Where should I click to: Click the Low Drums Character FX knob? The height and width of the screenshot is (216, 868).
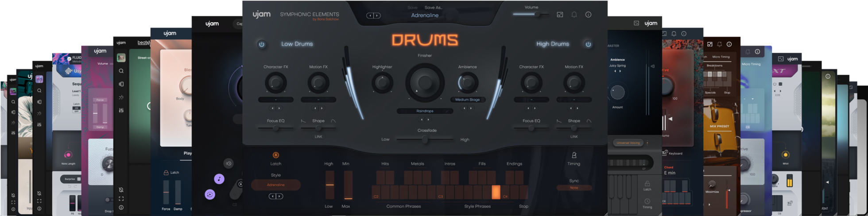coord(275,83)
